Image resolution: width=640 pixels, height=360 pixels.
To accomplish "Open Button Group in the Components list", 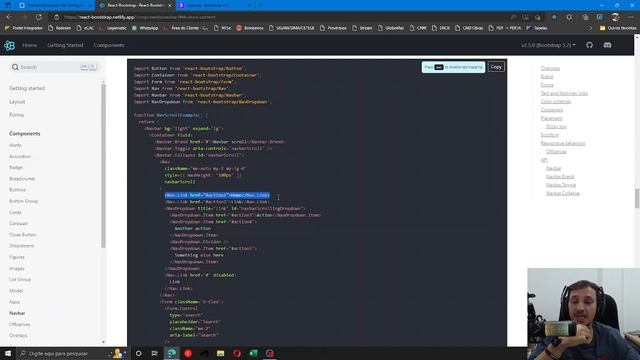I will point(23,201).
